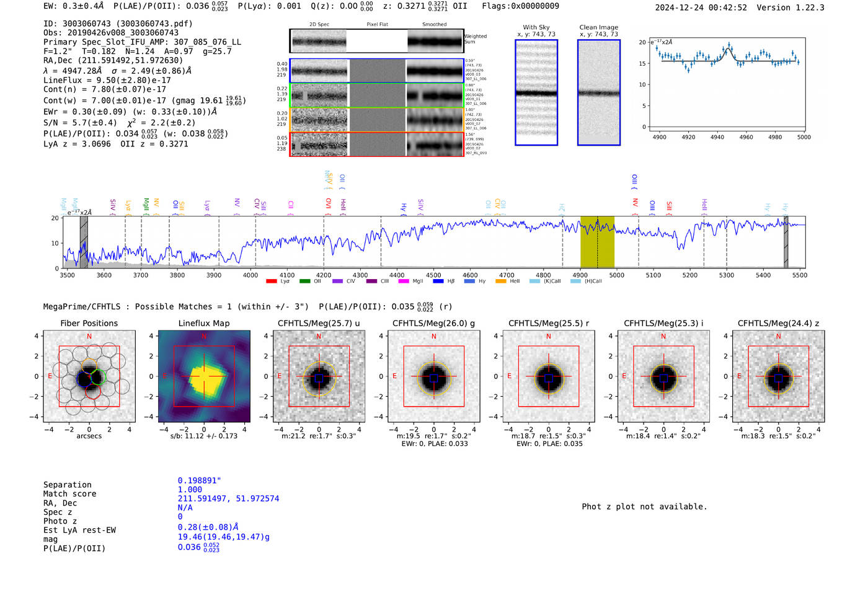Select the CFHTLS/Meg(24.4) z band cutout

pos(778,376)
